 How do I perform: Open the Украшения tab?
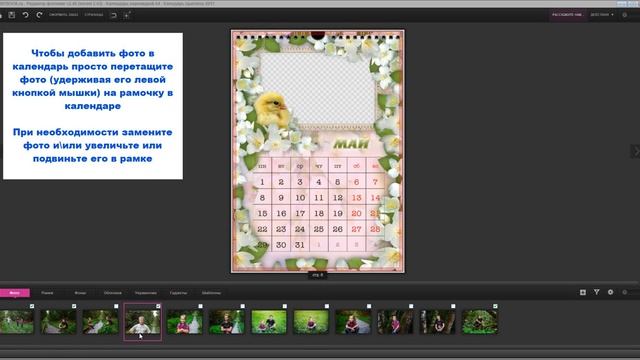click(146, 293)
